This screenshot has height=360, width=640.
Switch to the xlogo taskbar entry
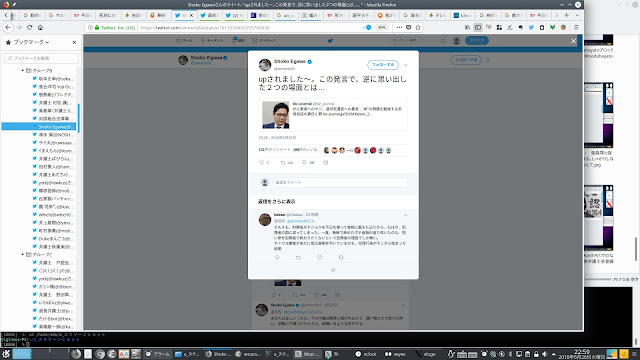(x=426, y=354)
